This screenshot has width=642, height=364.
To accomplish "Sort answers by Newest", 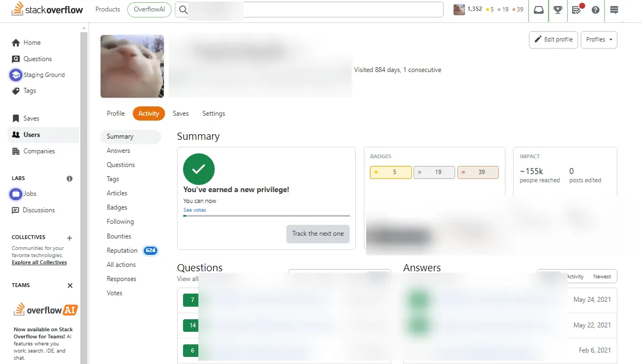I will click(602, 277).
